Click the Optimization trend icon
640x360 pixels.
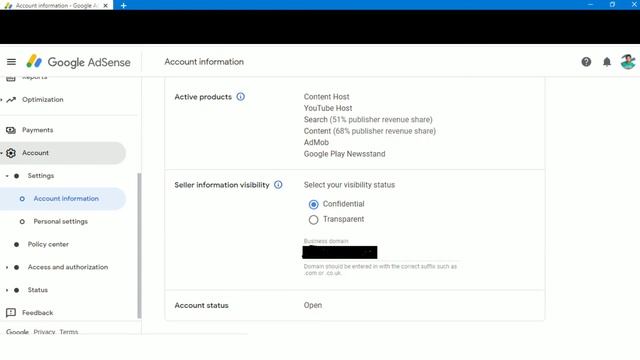(x=11, y=100)
